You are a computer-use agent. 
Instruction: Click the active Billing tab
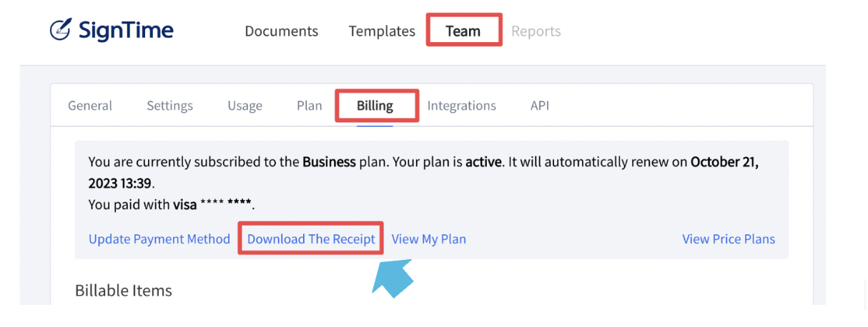tap(375, 106)
